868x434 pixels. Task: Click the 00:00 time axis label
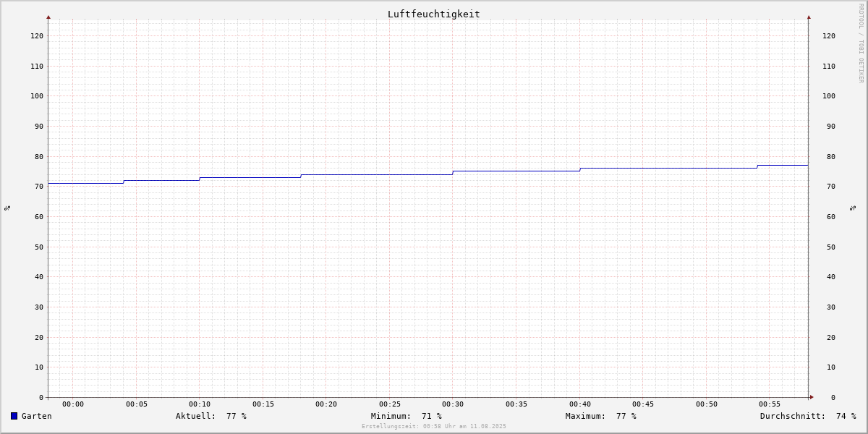click(x=73, y=404)
